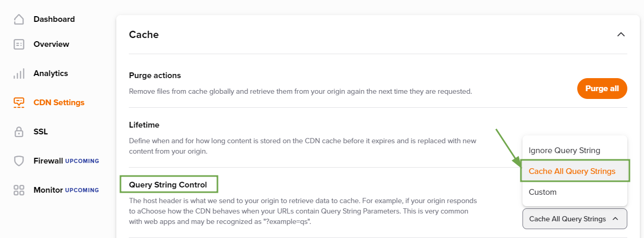The image size is (644, 238).
Task: Click the Firewall shield icon
Action: (x=19, y=161)
